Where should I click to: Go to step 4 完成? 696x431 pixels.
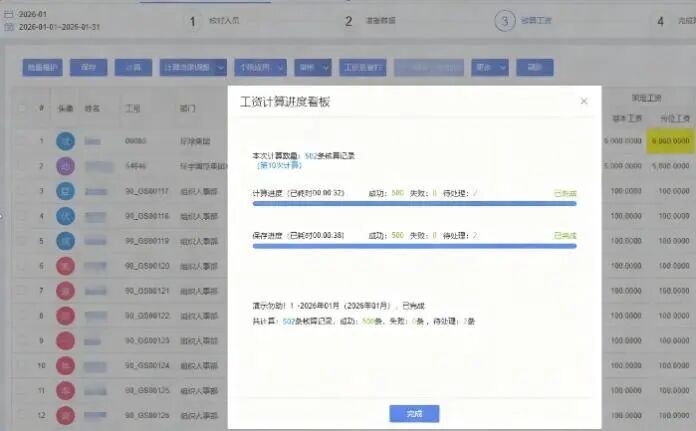click(x=676, y=21)
